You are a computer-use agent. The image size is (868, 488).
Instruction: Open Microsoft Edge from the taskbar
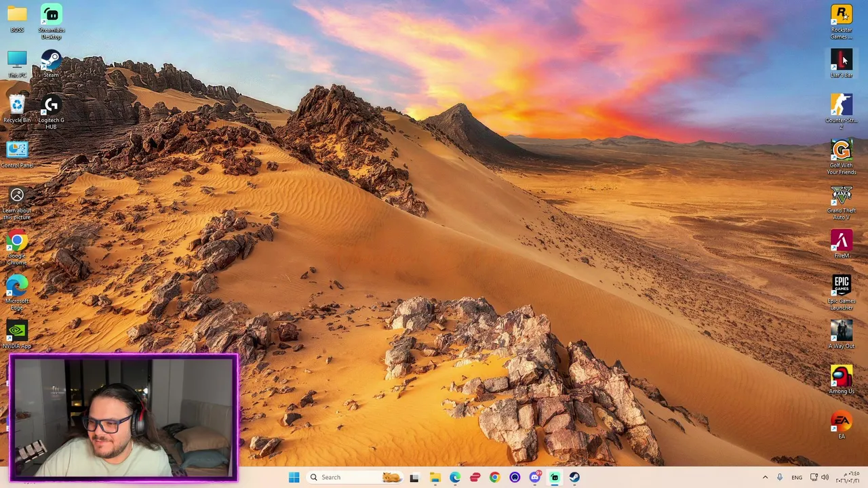tap(454, 477)
